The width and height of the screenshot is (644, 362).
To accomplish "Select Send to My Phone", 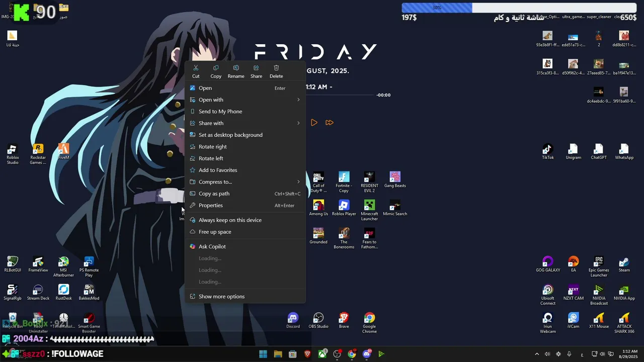I will [245, 112].
